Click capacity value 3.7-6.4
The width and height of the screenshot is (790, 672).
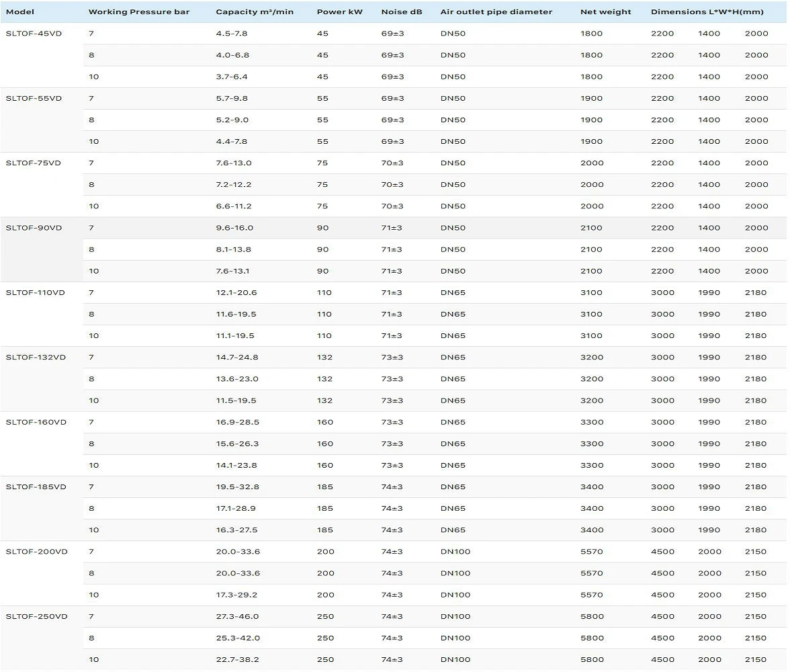coord(232,77)
